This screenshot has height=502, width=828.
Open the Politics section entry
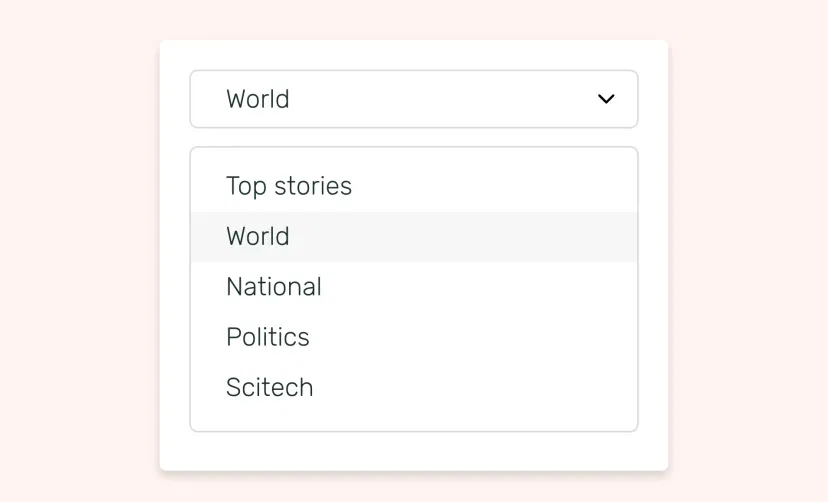tap(268, 337)
